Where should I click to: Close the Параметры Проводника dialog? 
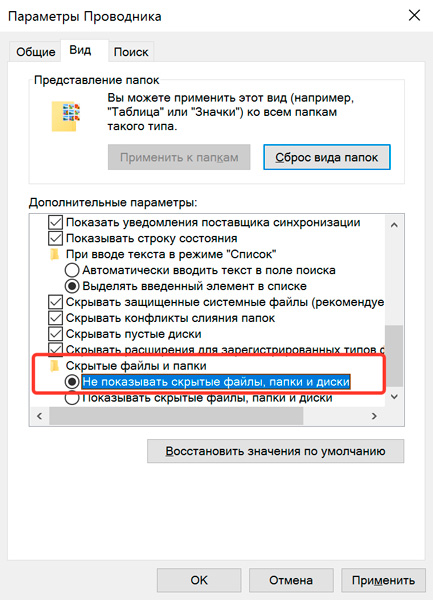coord(414,16)
